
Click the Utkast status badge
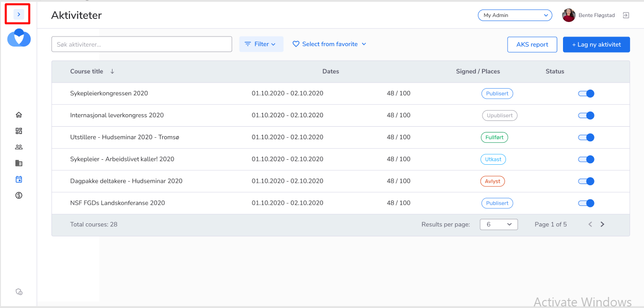pos(493,159)
